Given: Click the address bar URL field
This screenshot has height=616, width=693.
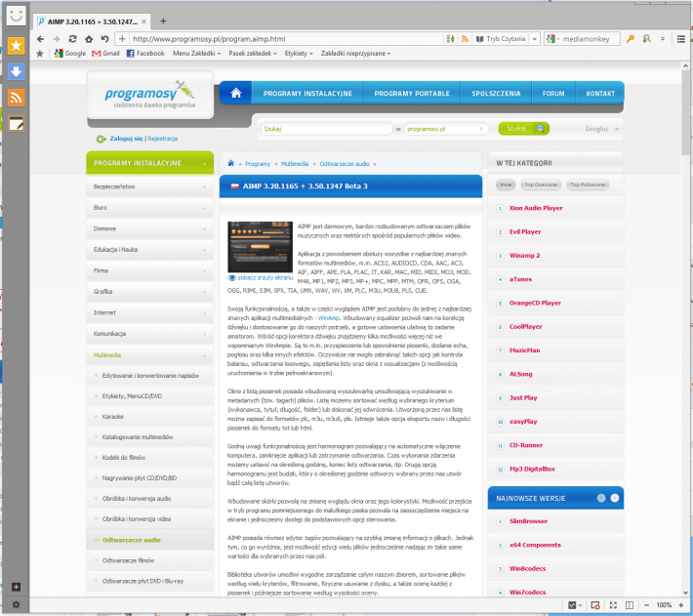Looking at the screenshot, I should (287, 39).
